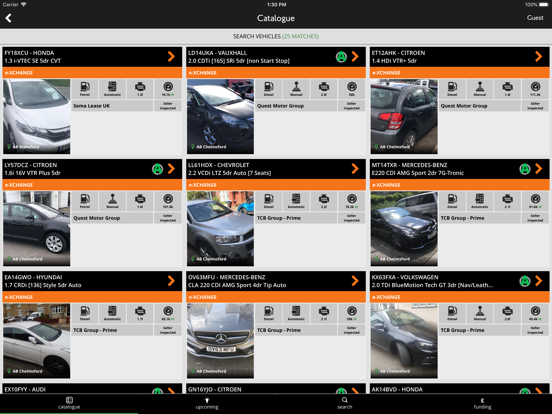Image resolution: width=552 pixels, height=414 pixels.
Task: Tap green assured badge on LD14UKA Vauxhall
Action: tap(341, 57)
